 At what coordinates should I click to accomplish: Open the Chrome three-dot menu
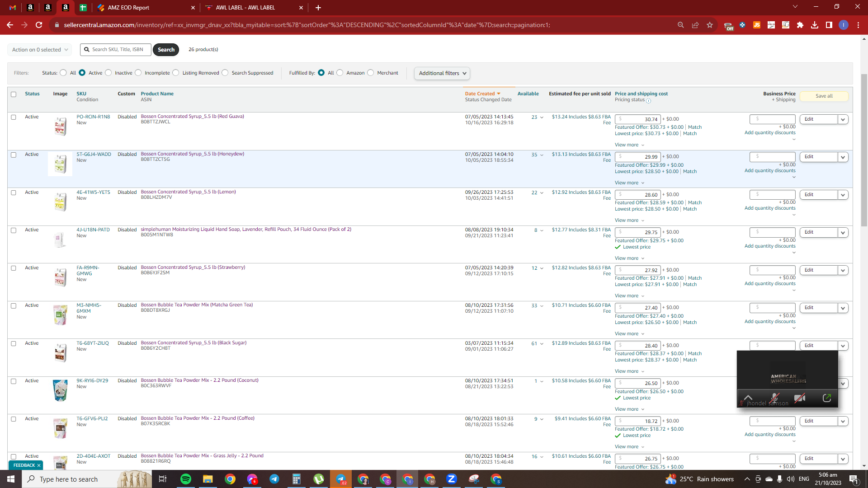pyautogui.click(x=858, y=25)
